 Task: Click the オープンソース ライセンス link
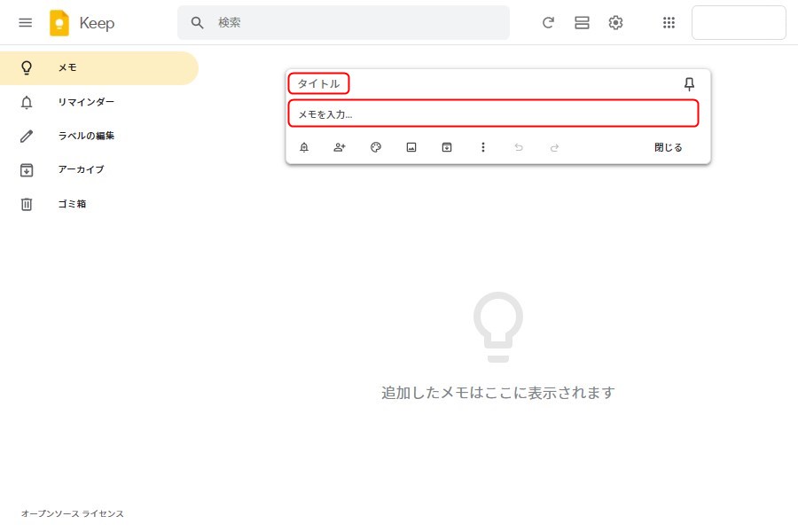[x=73, y=513]
